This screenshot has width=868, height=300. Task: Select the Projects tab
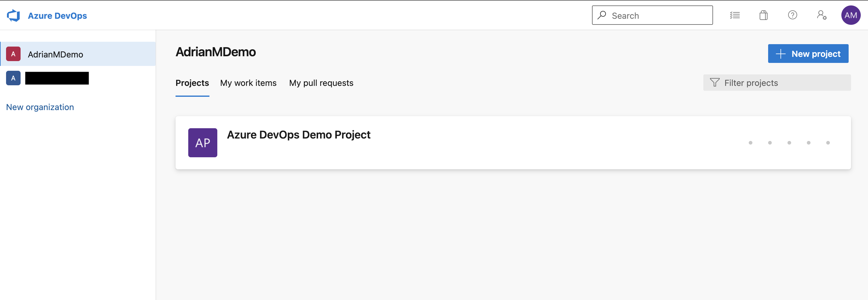[192, 83]
